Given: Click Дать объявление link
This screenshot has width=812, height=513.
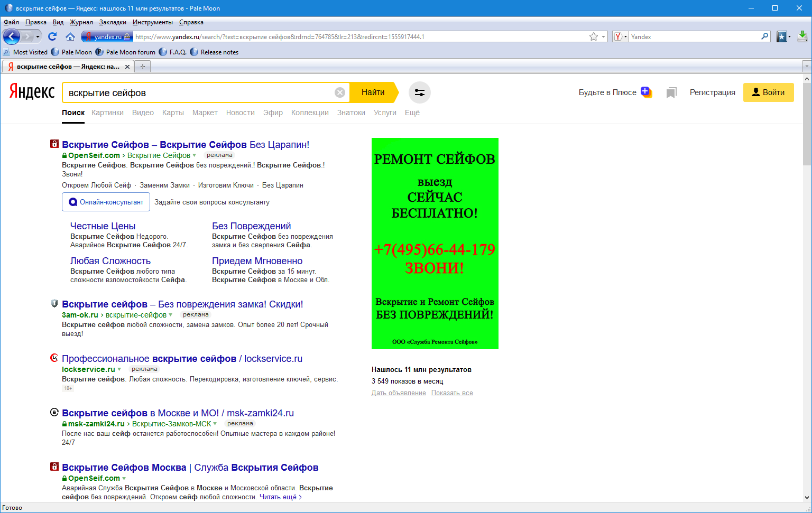Looking at the screenshot, I should click(x=399, y=393).
